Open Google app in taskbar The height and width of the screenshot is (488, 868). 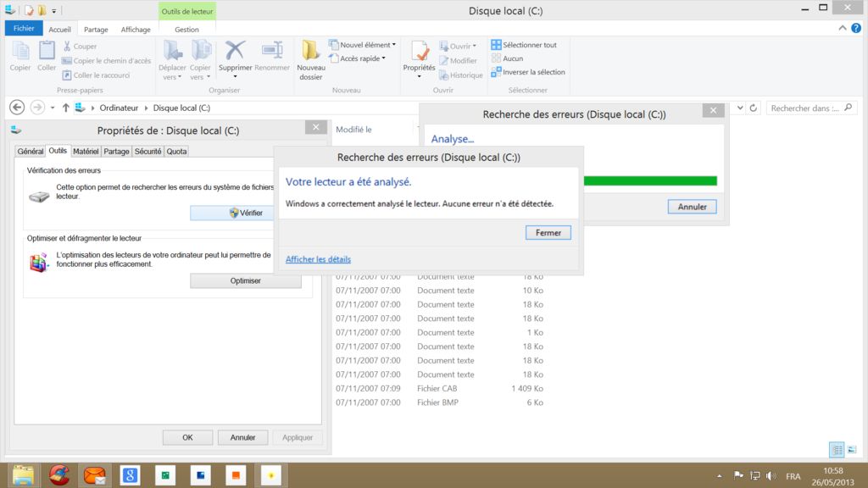point(129,475)
